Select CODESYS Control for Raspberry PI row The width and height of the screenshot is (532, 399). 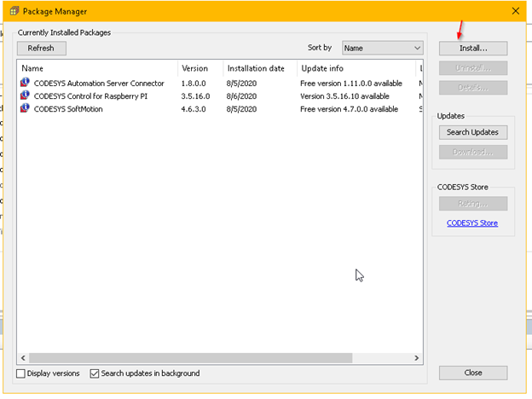220,96
